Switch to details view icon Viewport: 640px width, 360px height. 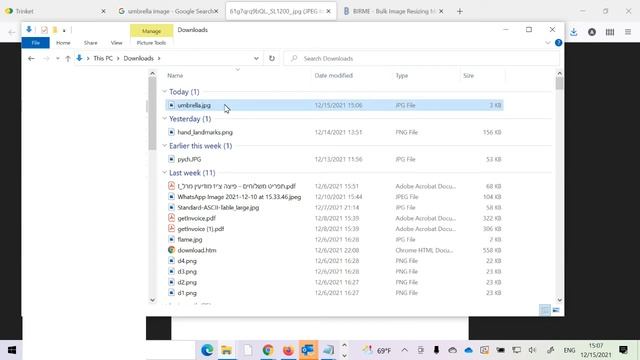pos(545,310)
